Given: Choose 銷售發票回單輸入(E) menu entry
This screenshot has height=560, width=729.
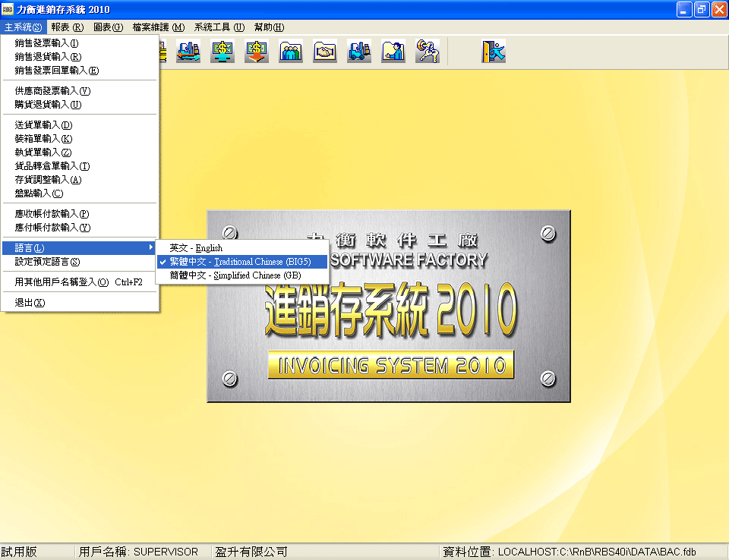Looking at the screenshot, I should (80, 71).
